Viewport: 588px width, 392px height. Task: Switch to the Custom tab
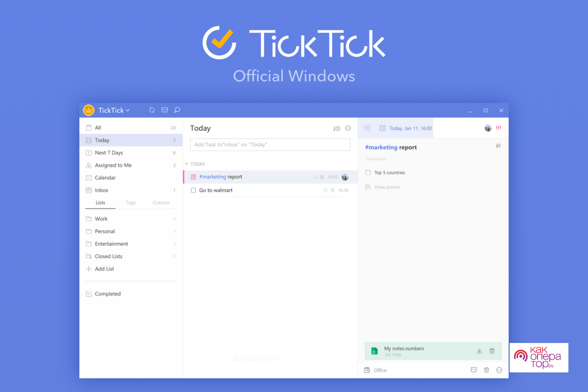click(161, 203)
